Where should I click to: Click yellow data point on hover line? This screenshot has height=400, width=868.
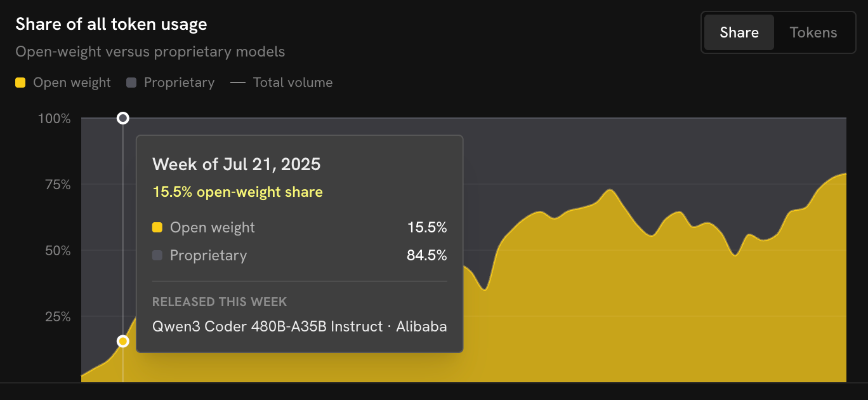point(123,342)
